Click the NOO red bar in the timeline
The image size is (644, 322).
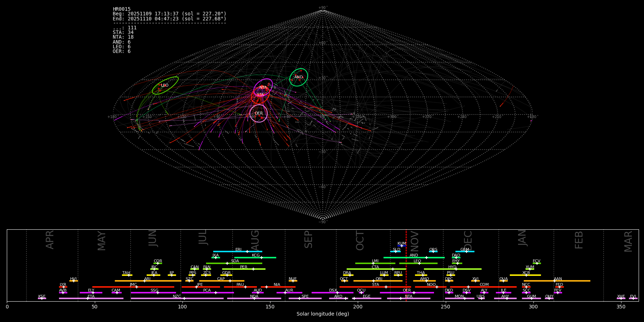click(x=431, y=287)
